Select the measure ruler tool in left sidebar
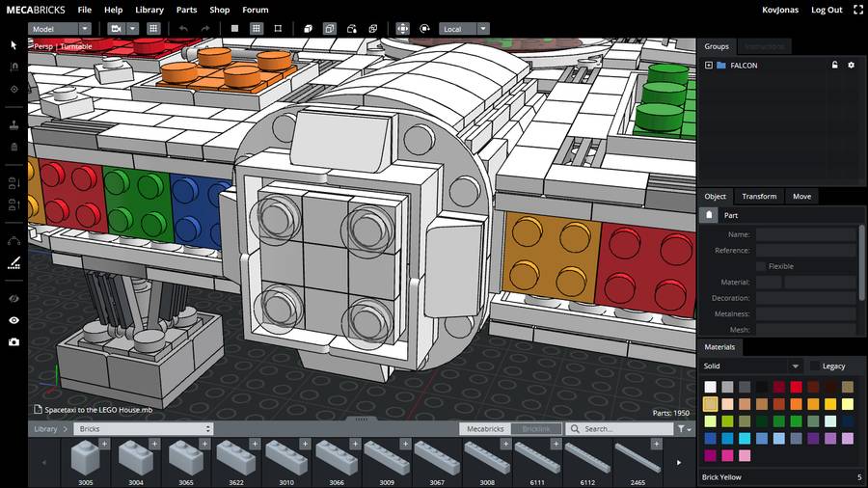This screenshot has width=868, height=488. tap(14, 263)
